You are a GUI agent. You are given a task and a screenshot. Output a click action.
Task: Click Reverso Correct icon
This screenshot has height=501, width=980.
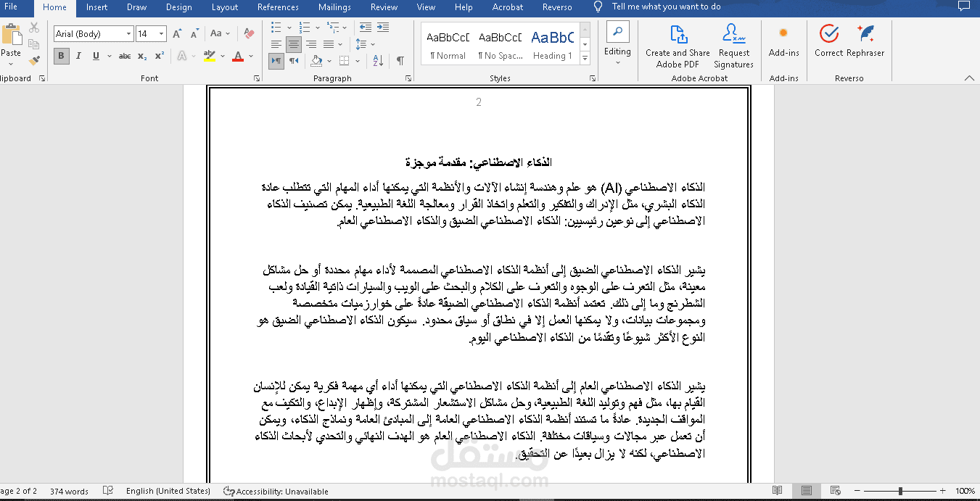(828, 41)
